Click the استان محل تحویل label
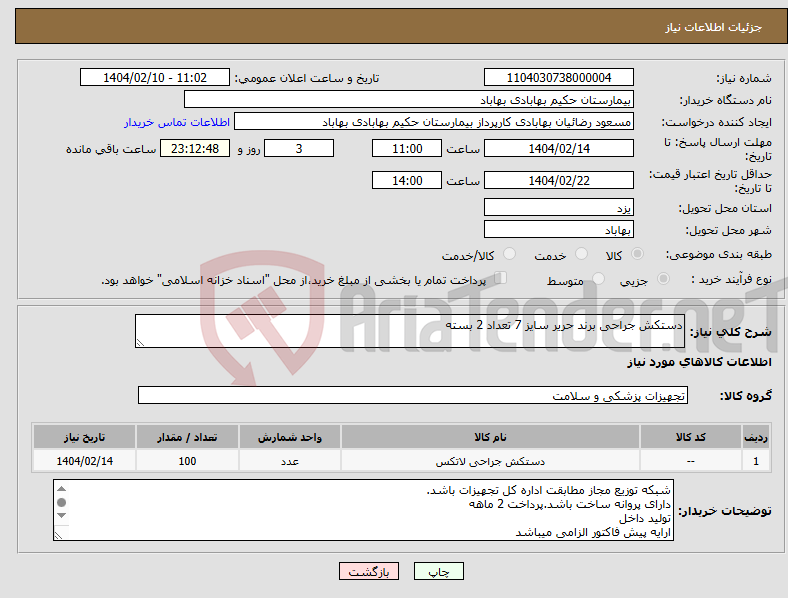This screenshot has height=598, width=788. coord(725,208)
